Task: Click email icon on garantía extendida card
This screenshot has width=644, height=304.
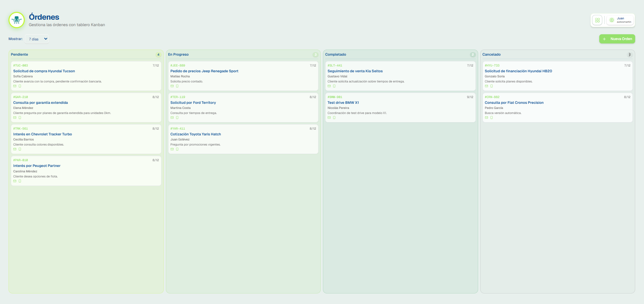Action: pyautogui.click(x=15, y=118)
